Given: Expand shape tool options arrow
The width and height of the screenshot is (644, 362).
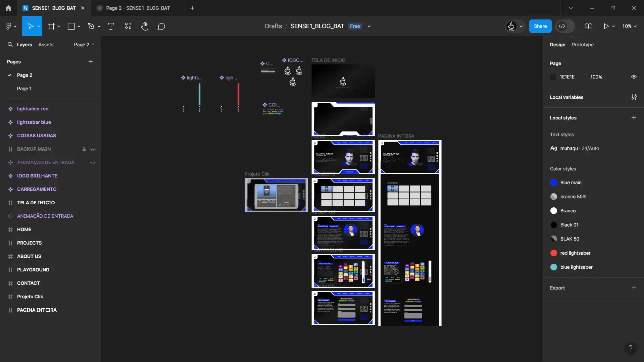Looking at the screenshot, I should (79, 26).
